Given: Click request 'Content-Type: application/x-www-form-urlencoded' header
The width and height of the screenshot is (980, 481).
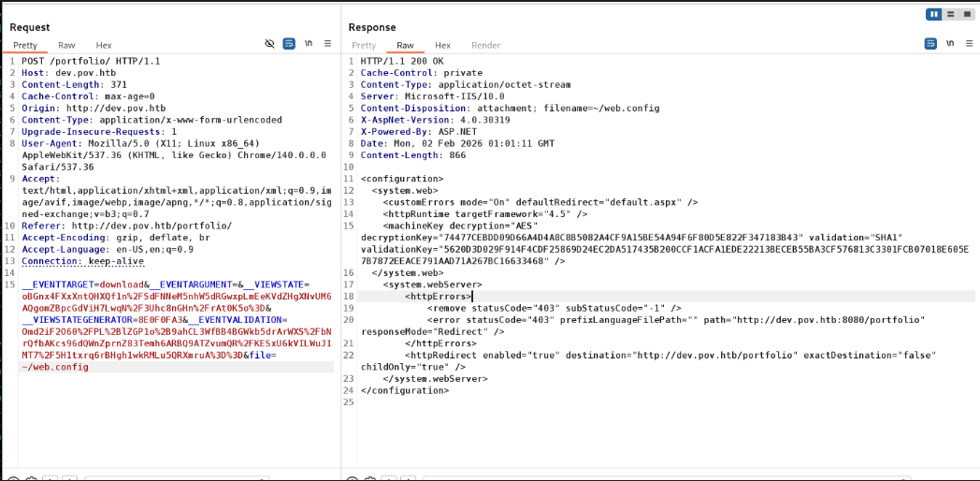Looking at the screenshot, I should click(151, 120).
